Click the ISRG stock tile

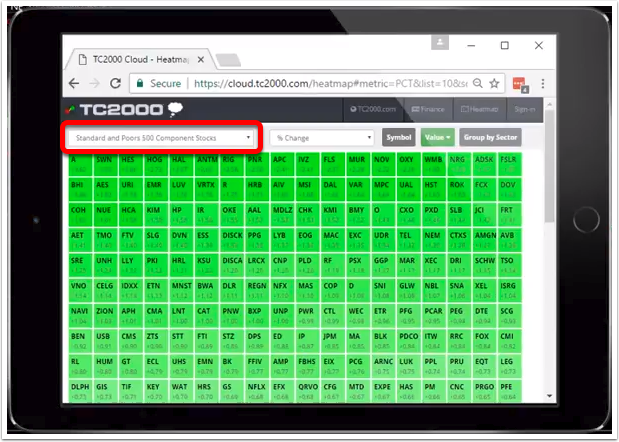(x=509, y=291)
